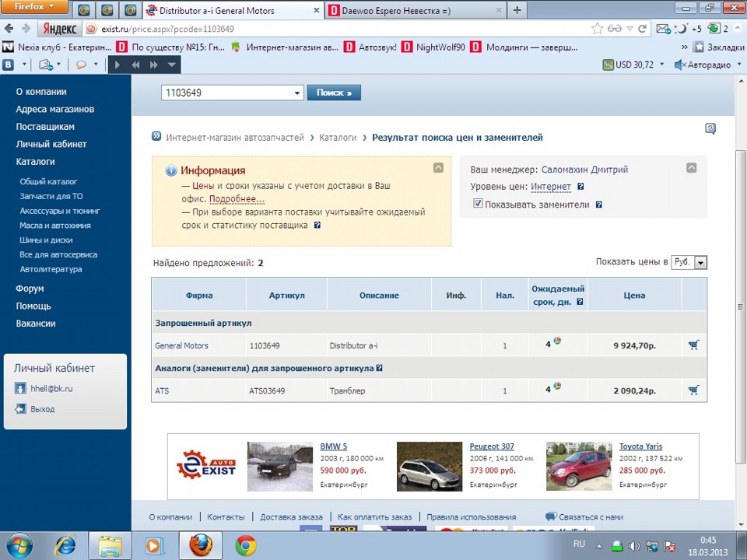Image resolution: width=747 pixels, height=560 pixels.
Task: Click help icon beside Уровень цен Интернет
Action: tap(580, 187)
